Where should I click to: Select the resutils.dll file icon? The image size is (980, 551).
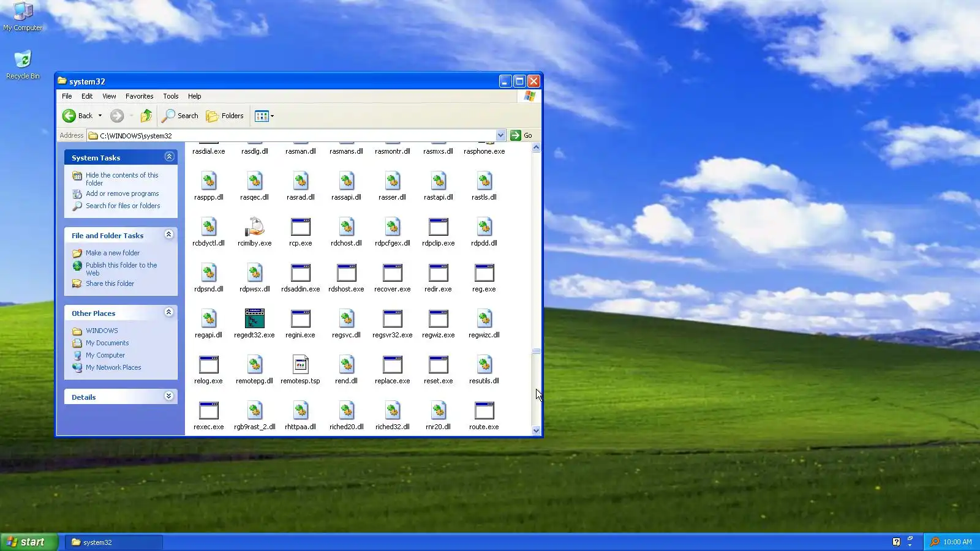(484, 365)
